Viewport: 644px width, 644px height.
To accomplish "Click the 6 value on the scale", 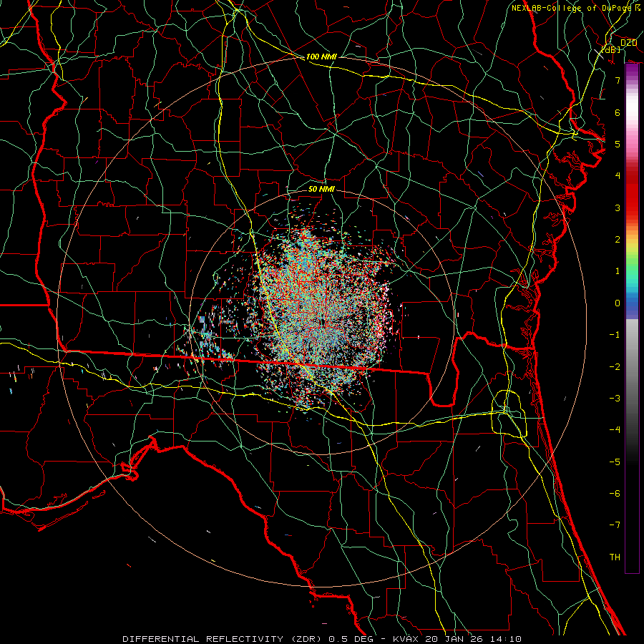I will point(618,112).
